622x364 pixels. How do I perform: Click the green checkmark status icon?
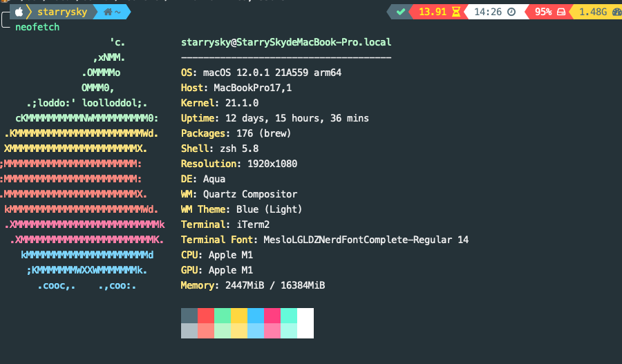click(x=401, y=12)
